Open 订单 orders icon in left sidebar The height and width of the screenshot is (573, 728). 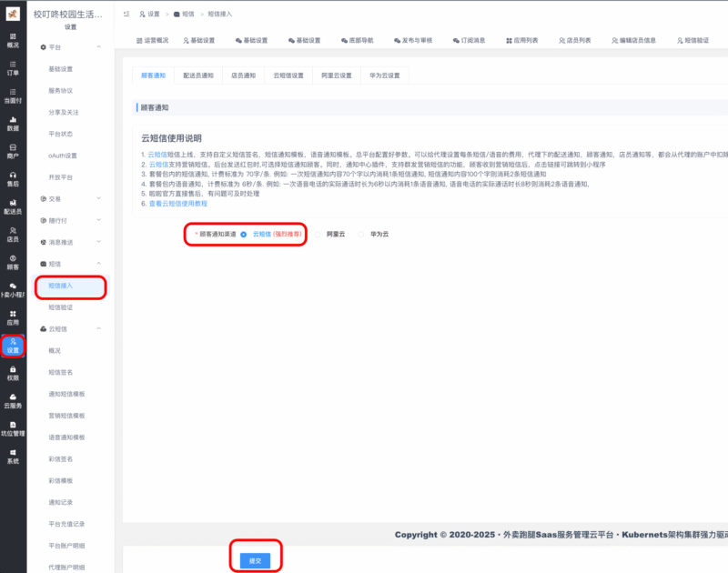pos(13,67)
